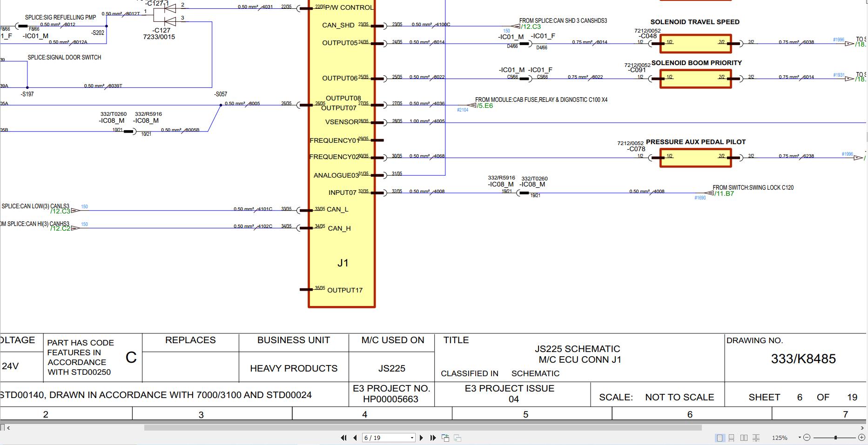Click the PRESSURE AUX PEDAL PILOT component box
Image resolution: width=868 pixels, height=445 pixels.
pyautogui.click(x=696, y=158)
